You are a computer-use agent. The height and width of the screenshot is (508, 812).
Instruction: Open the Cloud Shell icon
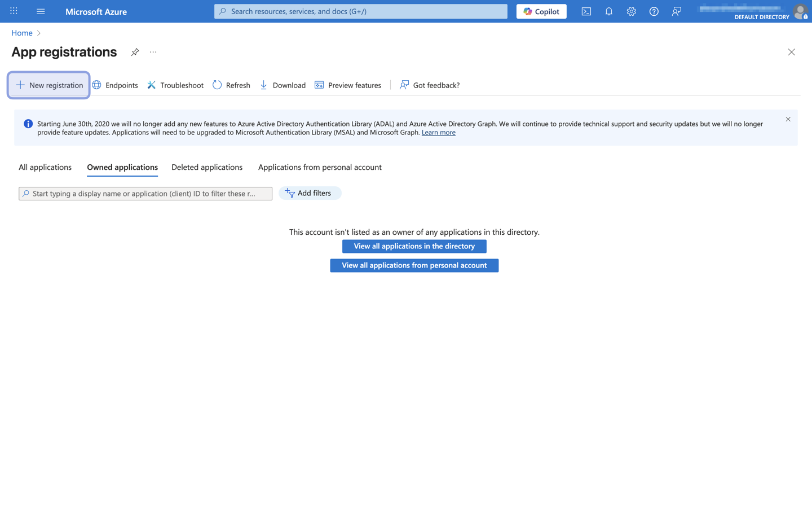[586, 11]
